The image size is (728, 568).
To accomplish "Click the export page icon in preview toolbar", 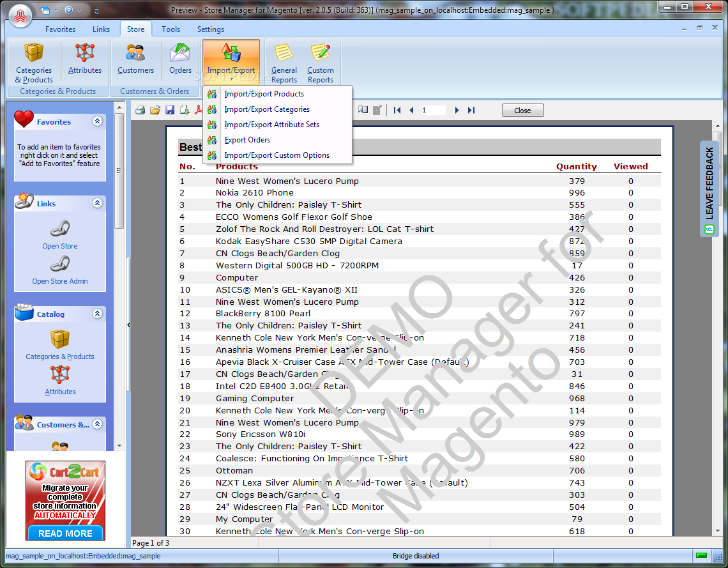I will 185,110.
